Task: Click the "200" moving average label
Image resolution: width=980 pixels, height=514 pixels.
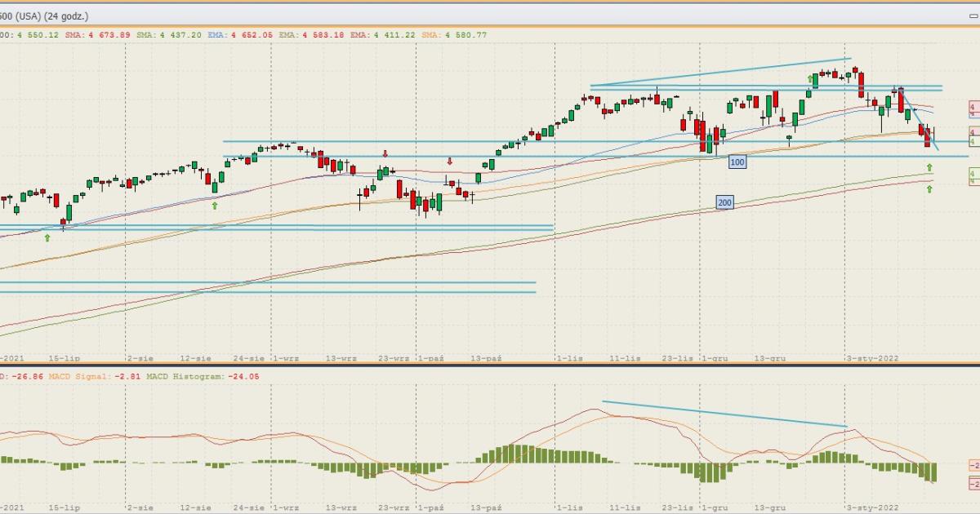Action: pyautogui.click(x=724, y=202)
